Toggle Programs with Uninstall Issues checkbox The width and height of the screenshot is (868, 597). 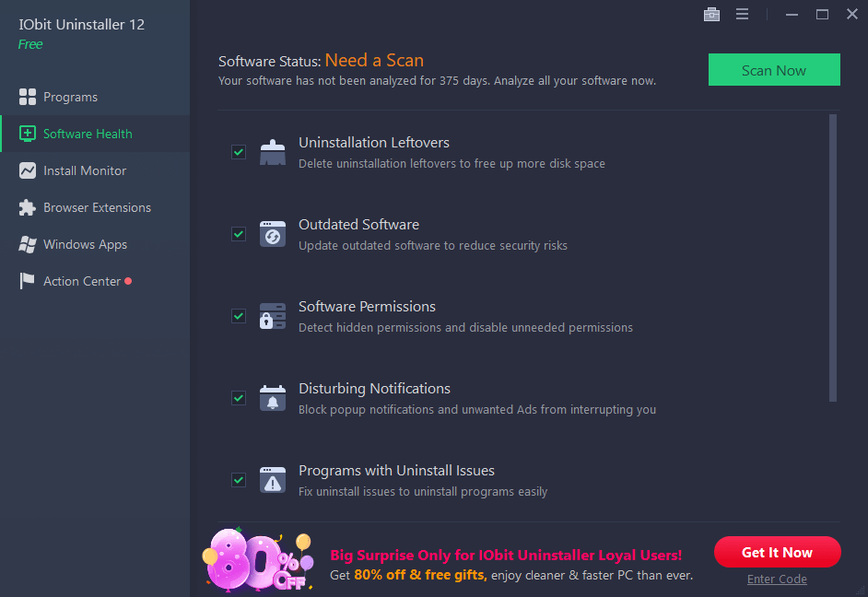[239, 480]
